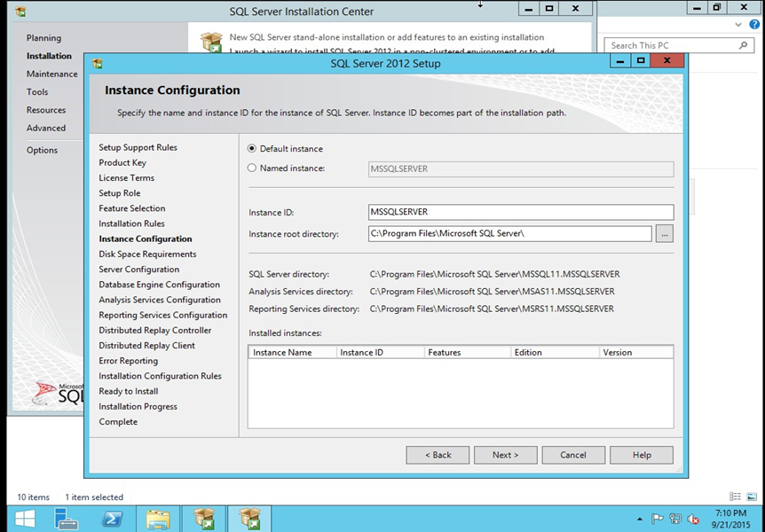
Task: Click the Windows Start button
Action: [24, 519]
